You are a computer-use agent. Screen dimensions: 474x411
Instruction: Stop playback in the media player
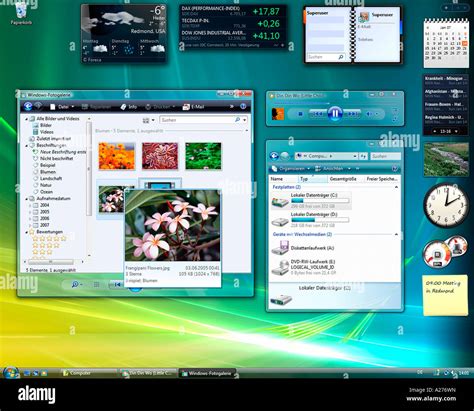click(x=300, y=114)
